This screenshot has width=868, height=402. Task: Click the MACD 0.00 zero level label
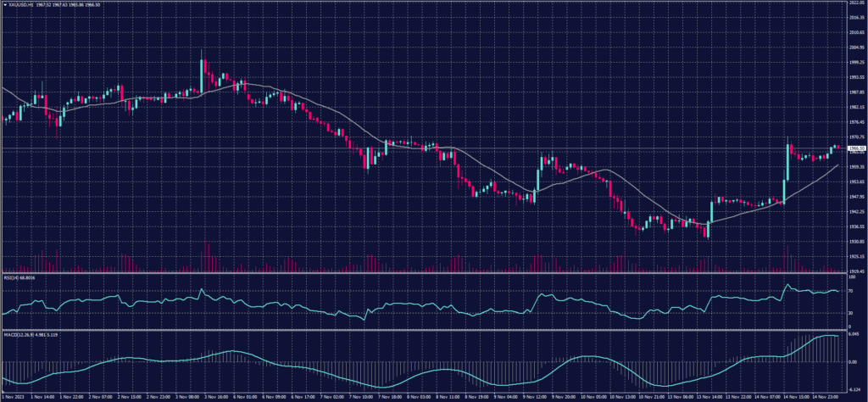click(854, 362)
